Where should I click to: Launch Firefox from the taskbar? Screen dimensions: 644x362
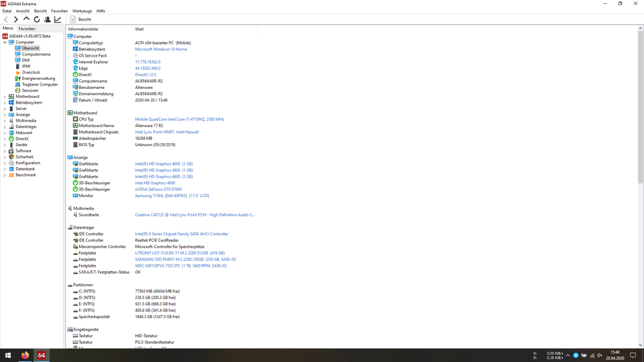point(25,355)
